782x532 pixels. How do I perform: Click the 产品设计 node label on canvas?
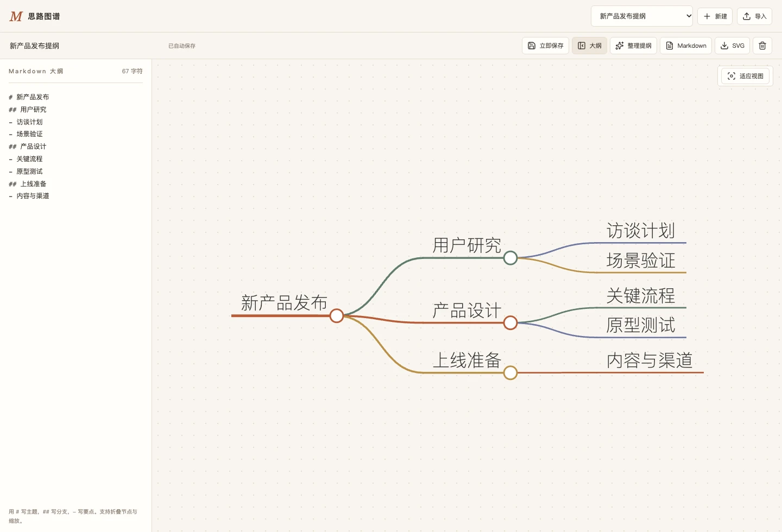click(x=467, y=311)
